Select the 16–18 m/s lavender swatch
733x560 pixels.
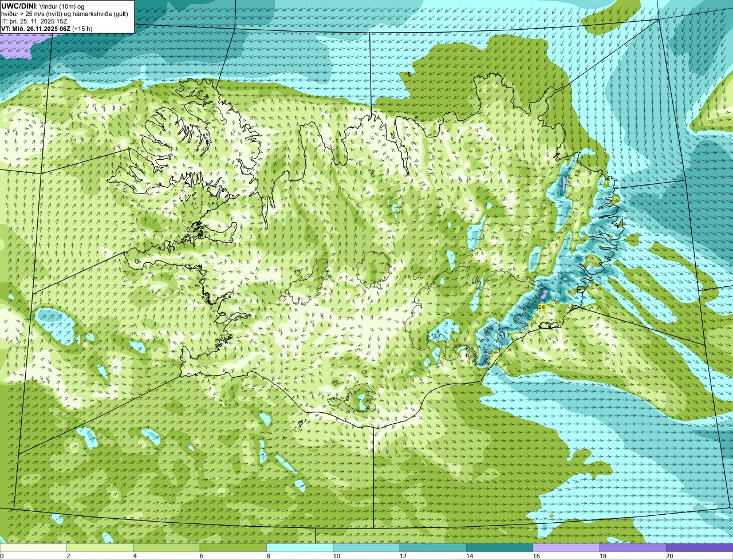point(566,547)
